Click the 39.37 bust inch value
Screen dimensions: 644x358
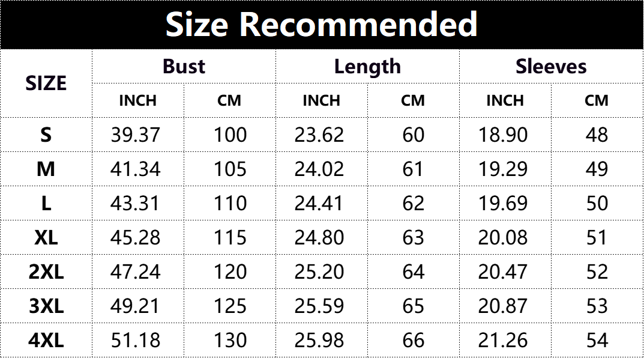tap(136, 135)
